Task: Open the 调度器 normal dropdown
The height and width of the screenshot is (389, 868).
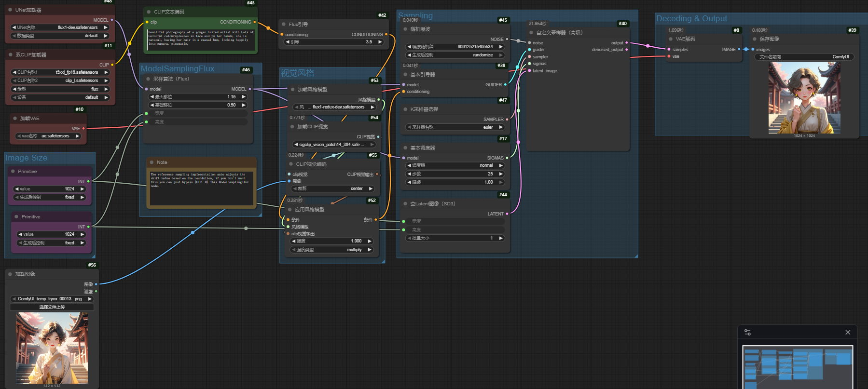Action: click(x=455, y=165)
